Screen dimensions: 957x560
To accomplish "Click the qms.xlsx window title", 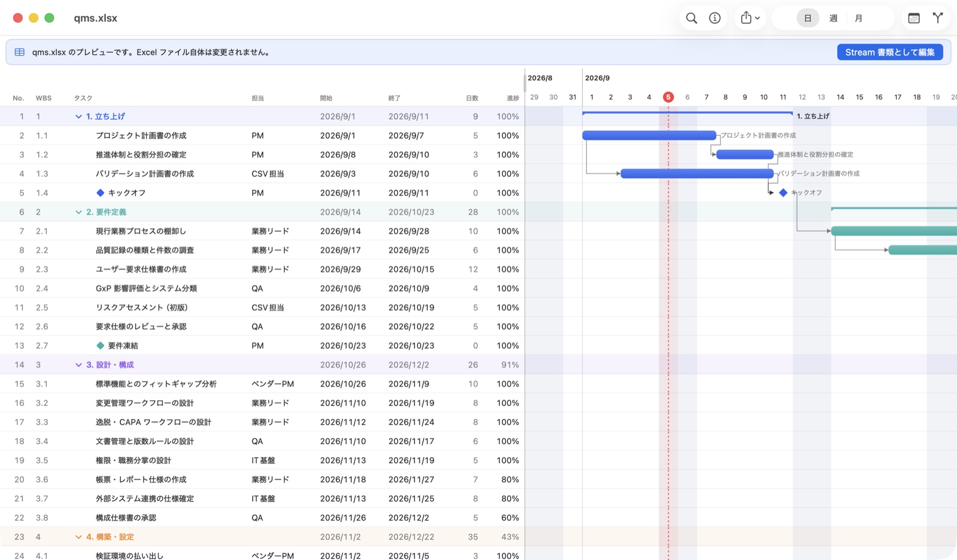I will click(x=96, y=18).
